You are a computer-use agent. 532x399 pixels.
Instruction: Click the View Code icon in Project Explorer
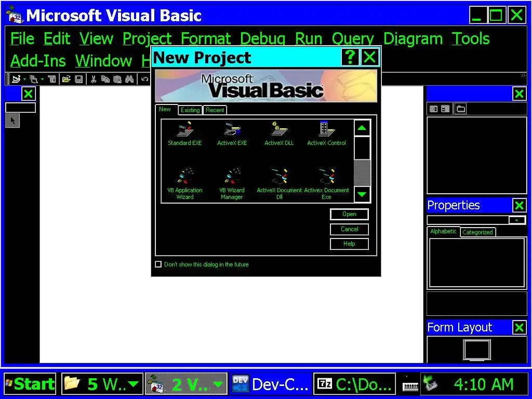[433, 109]
